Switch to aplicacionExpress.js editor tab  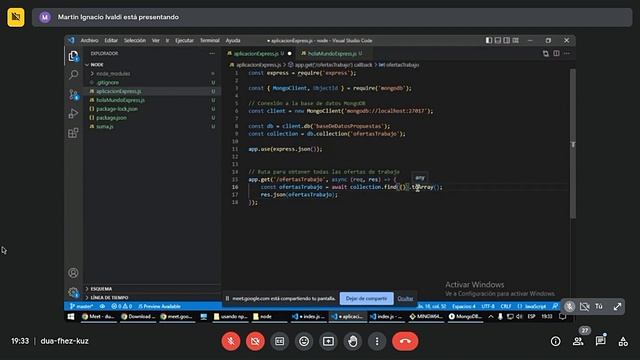[259, 53]
